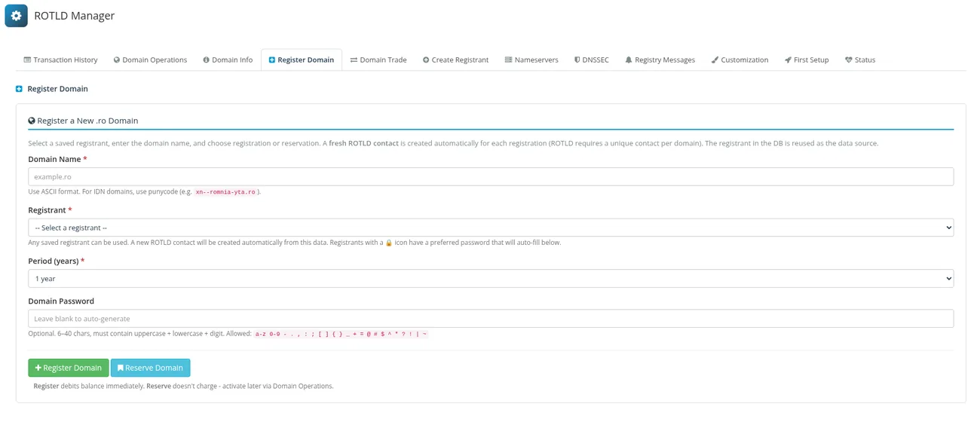Open the Create Registrant tab
The height and width of the screenshot is (422, 980).
[x=455, y=60]
